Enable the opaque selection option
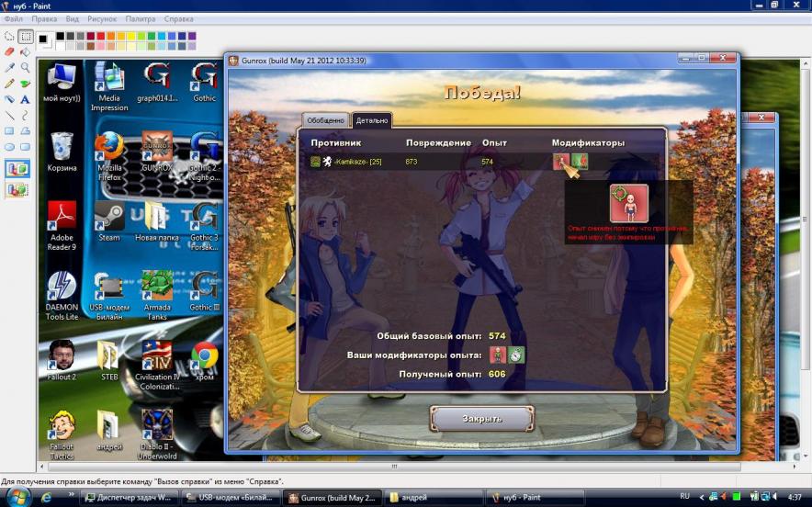 [x=17, y=168]
